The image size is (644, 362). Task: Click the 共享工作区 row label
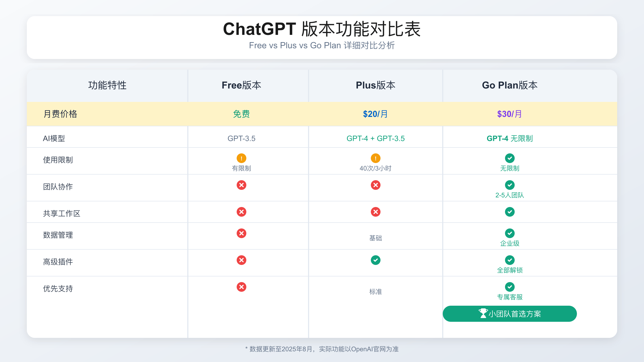62,213
